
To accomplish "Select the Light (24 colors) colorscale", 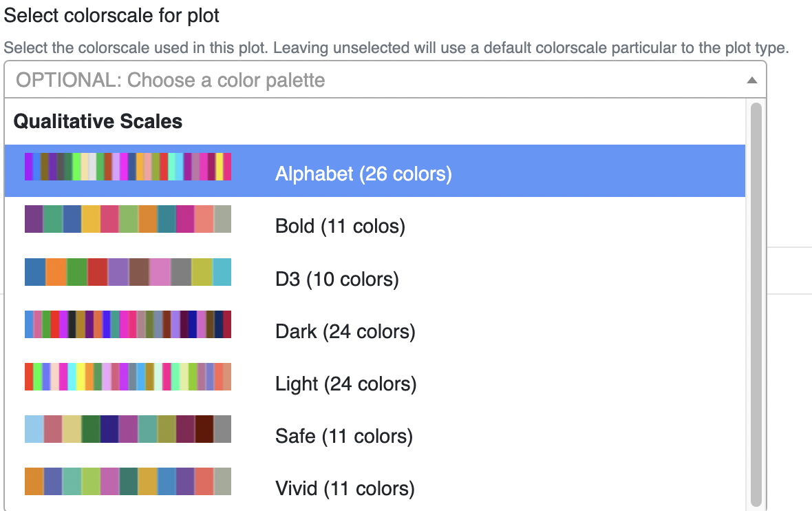I will click(x=345, y=384).
